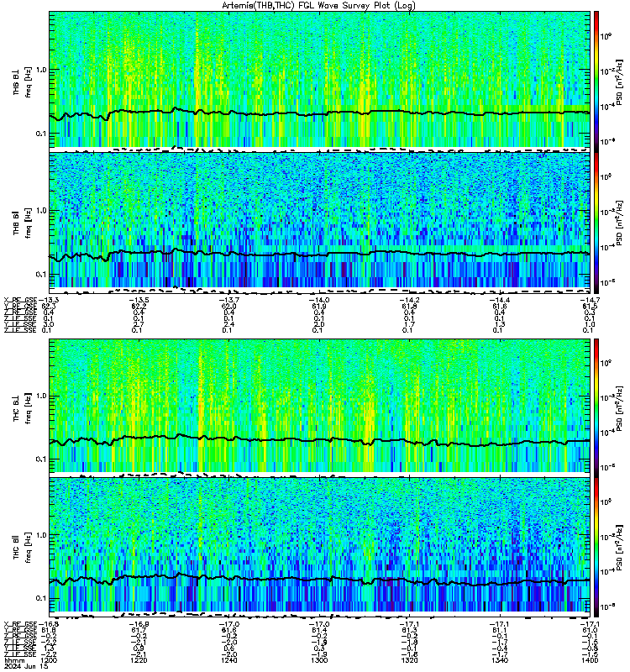The image size is (630, 672).
Task: Click the '1.0' frequency tick in the THB B-perp panel
Action: point(41,70)
